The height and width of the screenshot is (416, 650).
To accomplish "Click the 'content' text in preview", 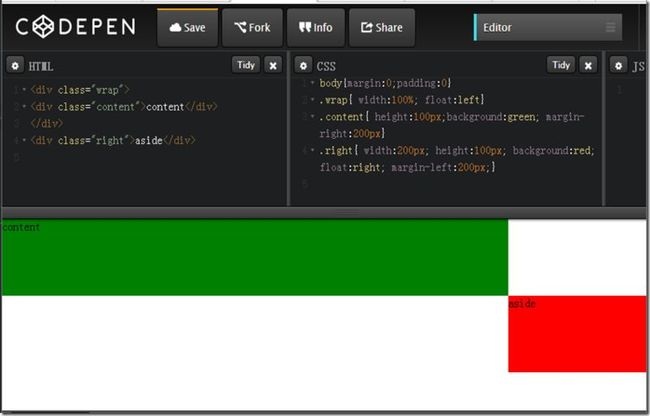I will [21, 227].
